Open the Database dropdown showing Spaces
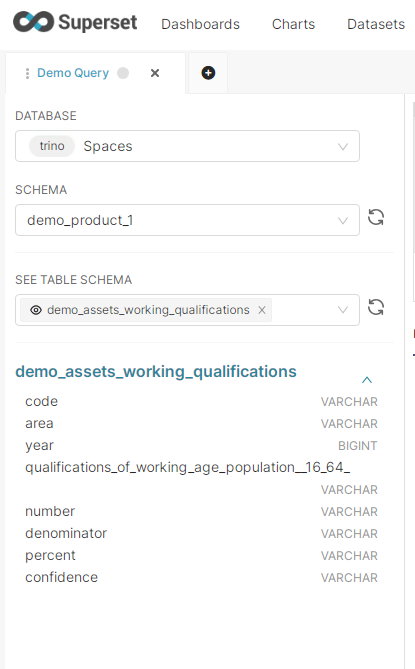Image resolution: width=415 pixels, height=669 pixels. (x=187, y=146)
